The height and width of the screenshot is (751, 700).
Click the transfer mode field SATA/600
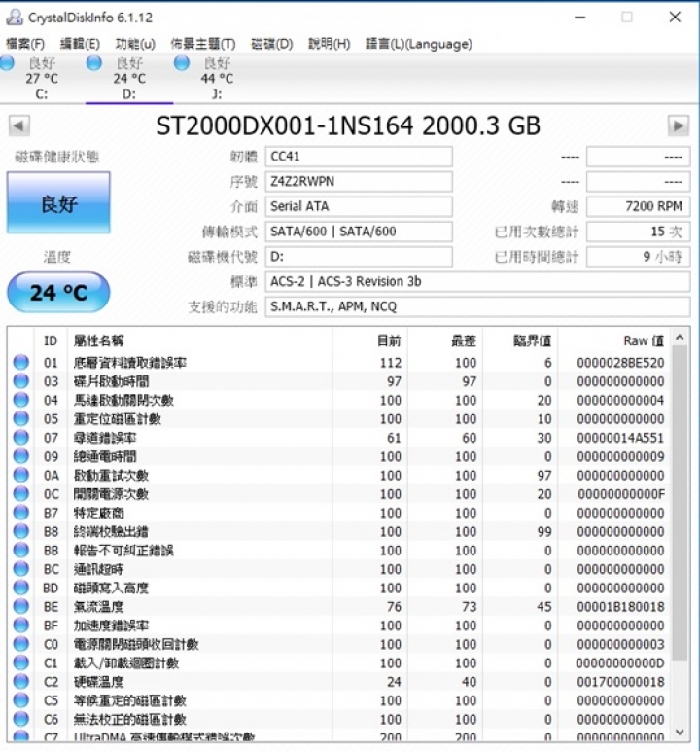coord(359,232)
